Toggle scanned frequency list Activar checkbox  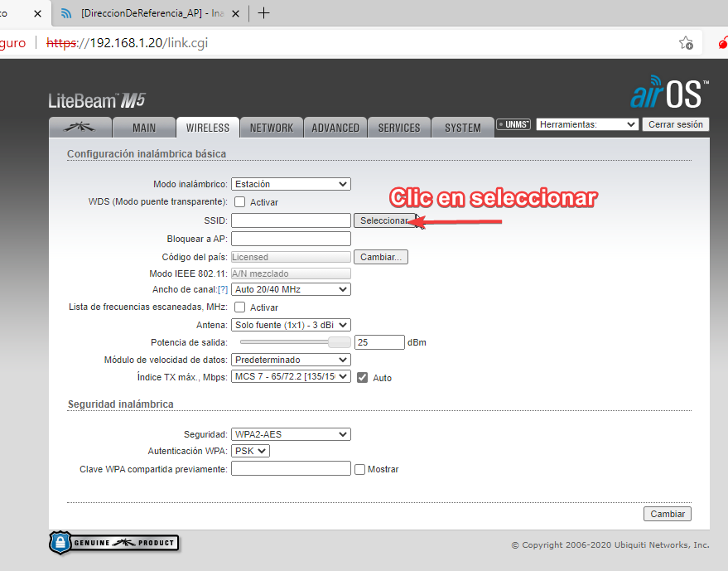pyautogui.click(x=240, y=307)
